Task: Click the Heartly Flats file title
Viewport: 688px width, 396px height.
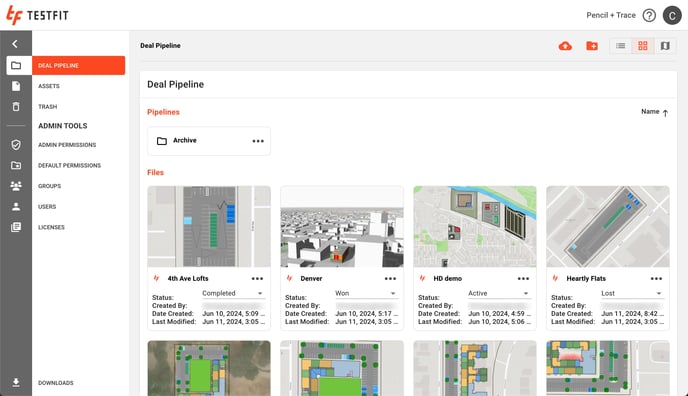Action: pos(586,278)
